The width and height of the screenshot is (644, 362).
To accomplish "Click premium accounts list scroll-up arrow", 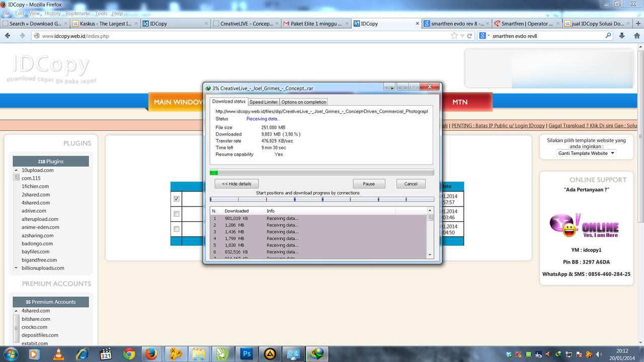I will [16, 311].
